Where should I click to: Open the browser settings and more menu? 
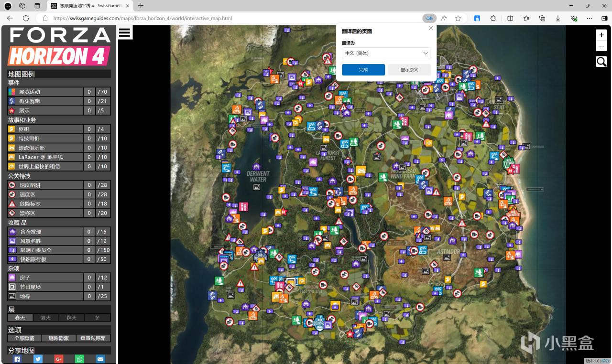click(x=590, y=18)
